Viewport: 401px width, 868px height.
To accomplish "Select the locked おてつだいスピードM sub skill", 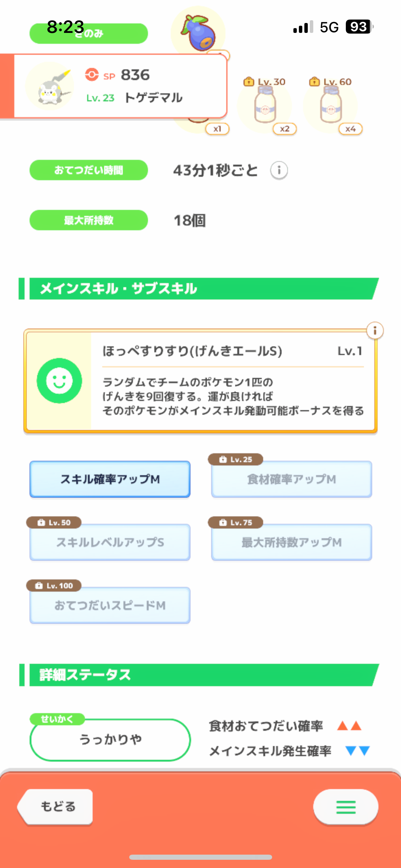I will coord(110,605).
